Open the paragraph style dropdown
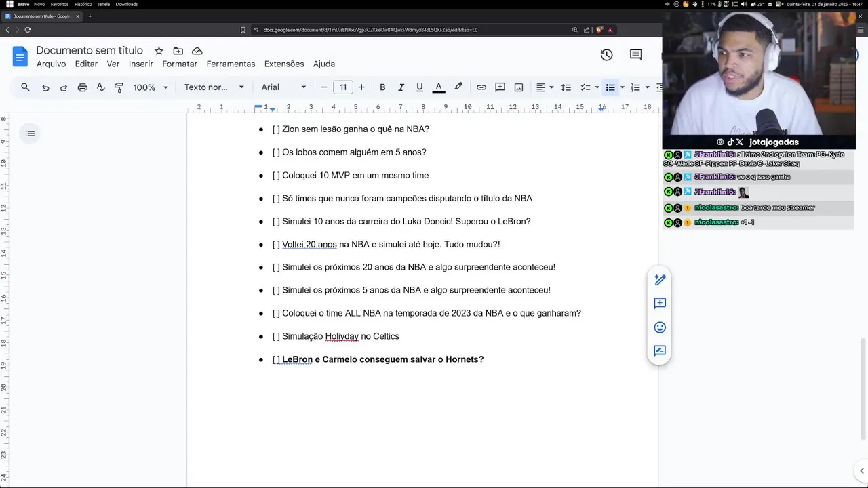 pos(214,87)
